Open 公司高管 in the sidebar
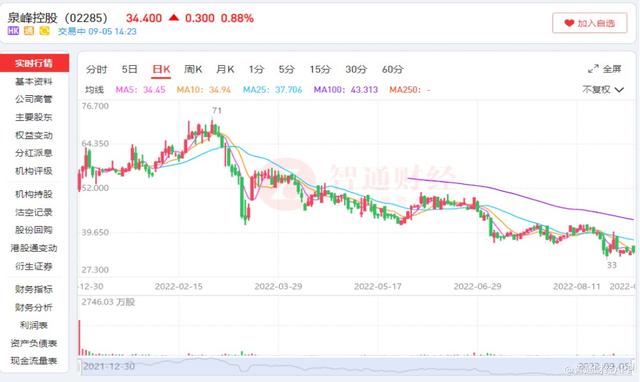This screenshot has height=382, width=640. click(x=34, y=99)
